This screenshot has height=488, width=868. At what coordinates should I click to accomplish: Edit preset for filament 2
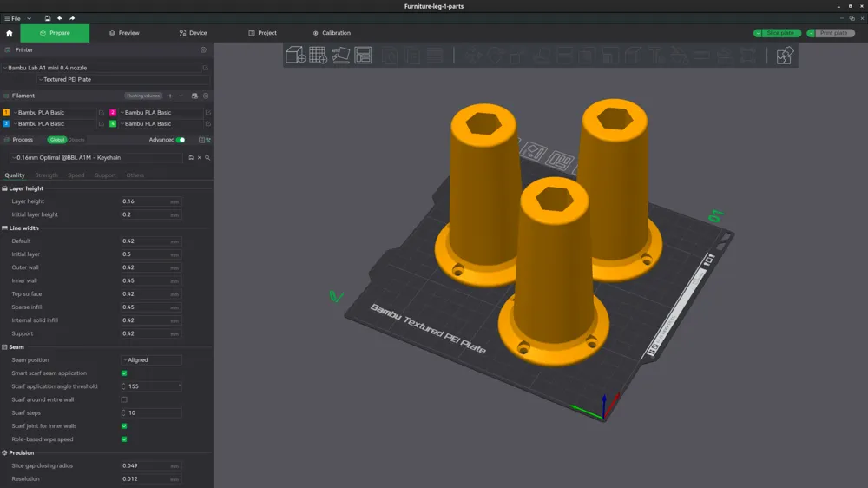pos(208,112)
